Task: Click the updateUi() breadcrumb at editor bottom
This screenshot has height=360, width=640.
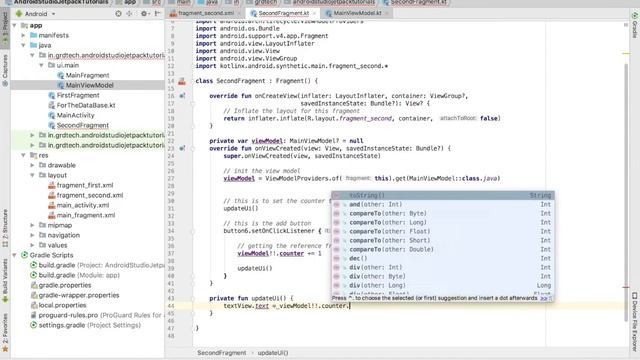Action: click(273, 353)
